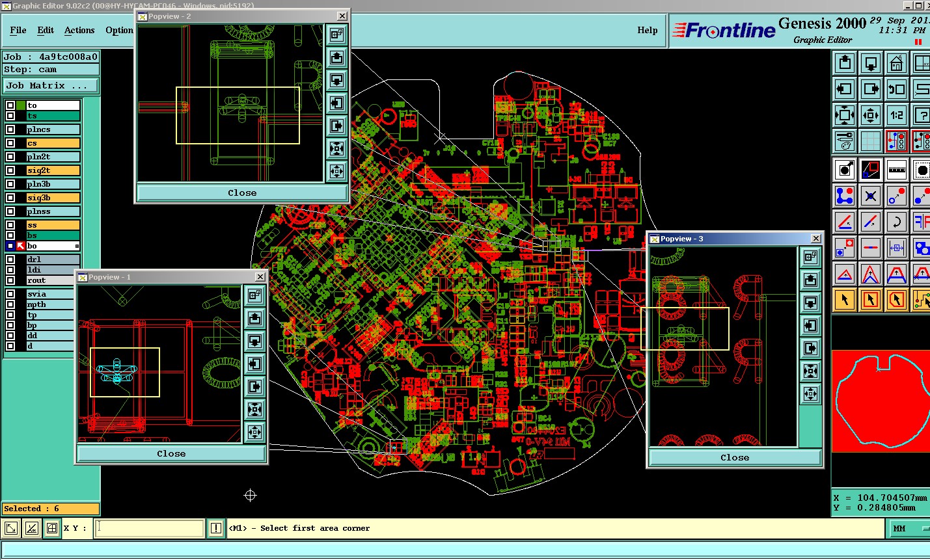
Task: Select the ruler measurement tool
Action: click(x=897, y=170)
